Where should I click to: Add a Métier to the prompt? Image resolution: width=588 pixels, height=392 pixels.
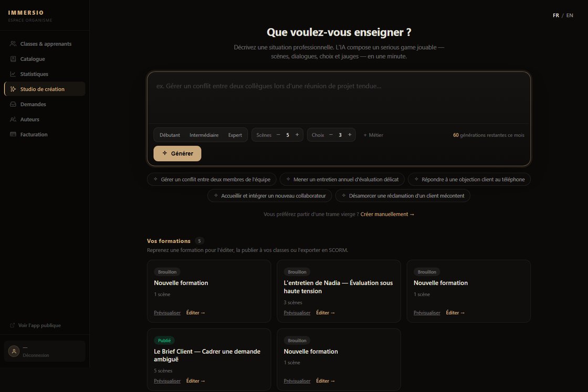pyautogui.click(x=373, y=135)
